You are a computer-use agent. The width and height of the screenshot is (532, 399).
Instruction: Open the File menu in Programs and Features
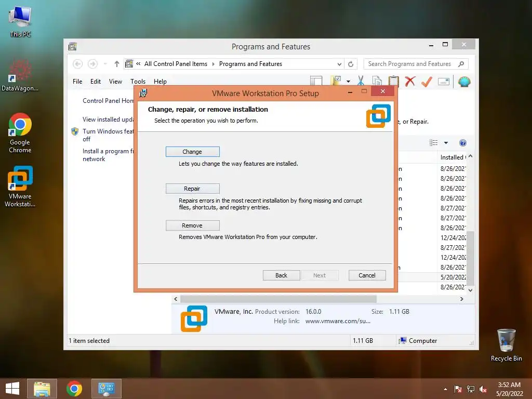77,82
